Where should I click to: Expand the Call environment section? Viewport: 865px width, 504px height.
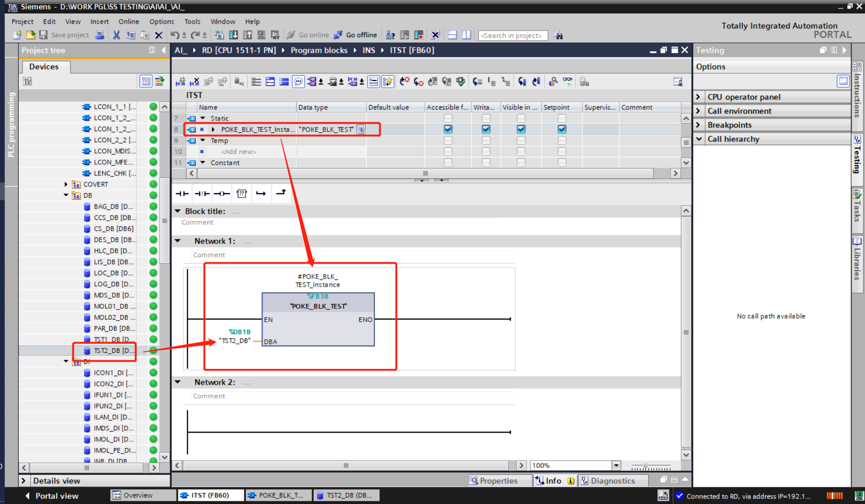[x=699, y=111]
